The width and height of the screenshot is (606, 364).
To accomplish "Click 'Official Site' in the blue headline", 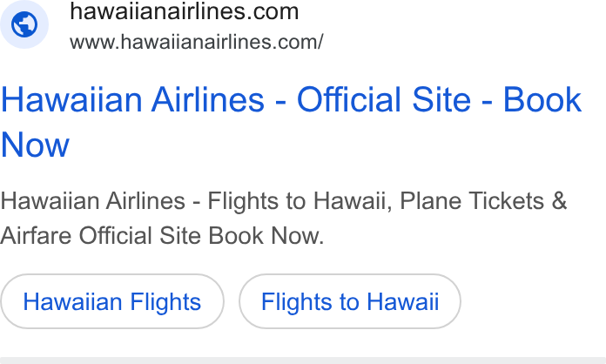I will click(x=384, y=99).
